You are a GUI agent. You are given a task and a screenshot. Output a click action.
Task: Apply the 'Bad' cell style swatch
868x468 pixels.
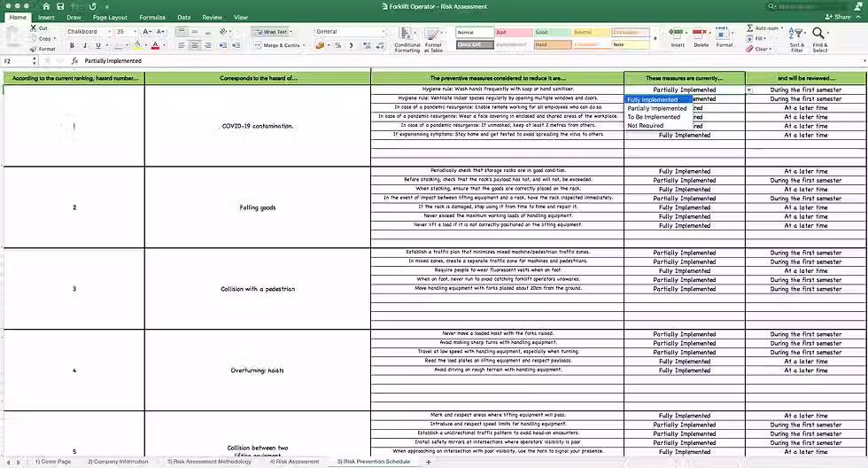(514, 32)
